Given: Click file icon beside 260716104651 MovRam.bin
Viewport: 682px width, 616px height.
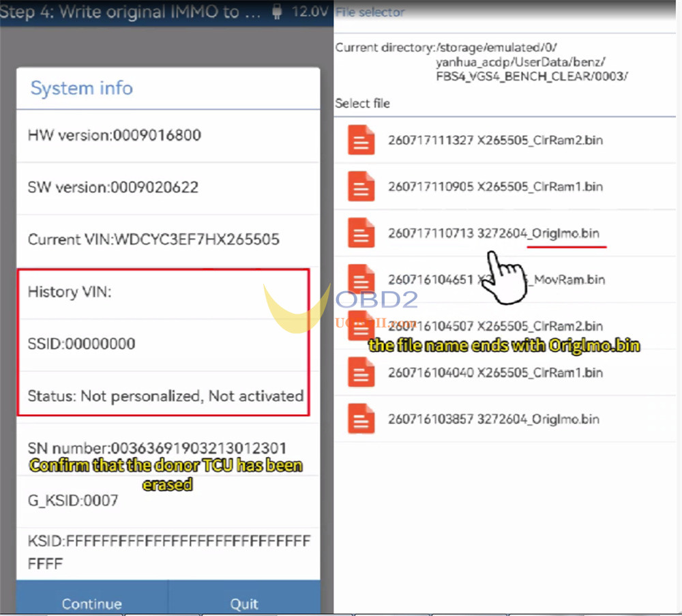Looking at the screenshot, I should pyautogui.click(x=361, y=279).
